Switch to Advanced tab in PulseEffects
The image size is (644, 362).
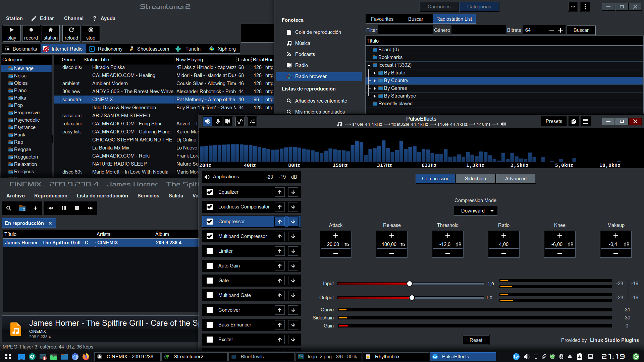[x=516, y=179]
